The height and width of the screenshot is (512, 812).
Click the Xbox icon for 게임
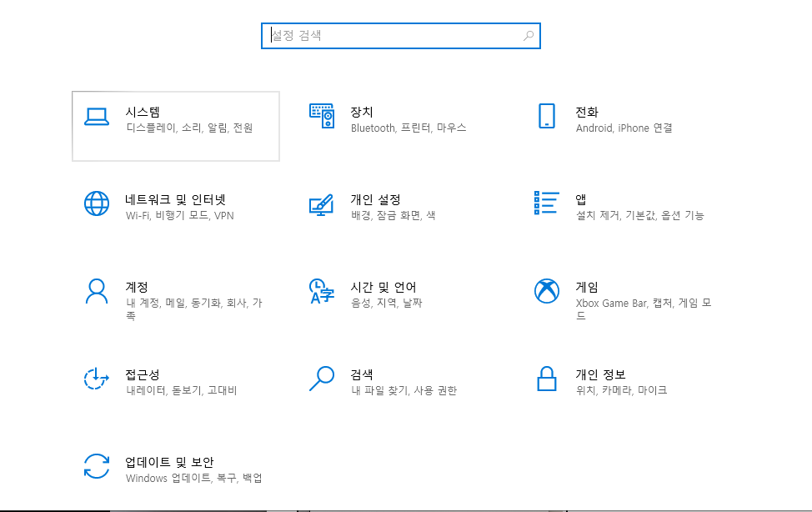[x=547, y=291]
